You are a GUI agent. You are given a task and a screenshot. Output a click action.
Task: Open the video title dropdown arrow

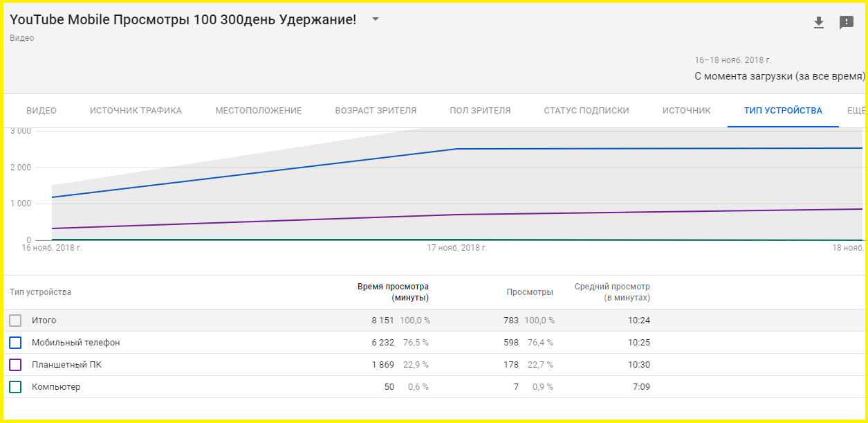point(376,19)
